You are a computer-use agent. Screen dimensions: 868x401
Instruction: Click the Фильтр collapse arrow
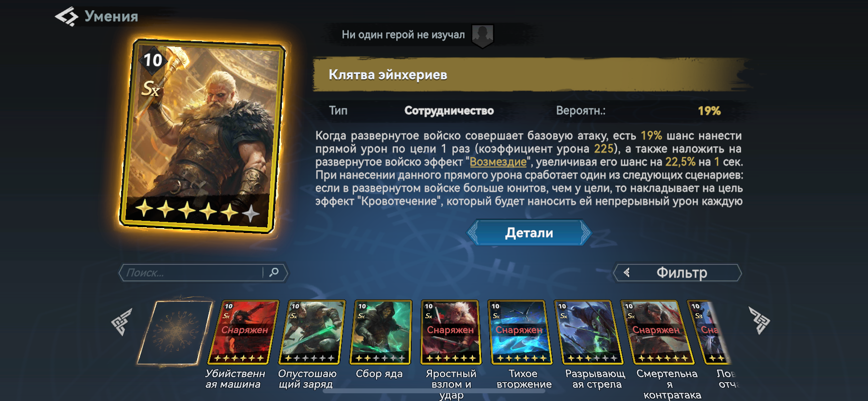[x=627, y=273]
